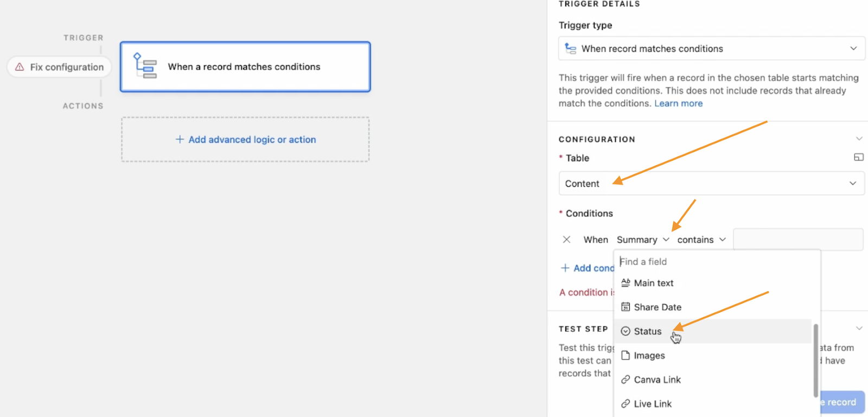The width and height of the screenshot is (868, 417).
Task: Collapse the Configuration section chevron
Action: 859,139
